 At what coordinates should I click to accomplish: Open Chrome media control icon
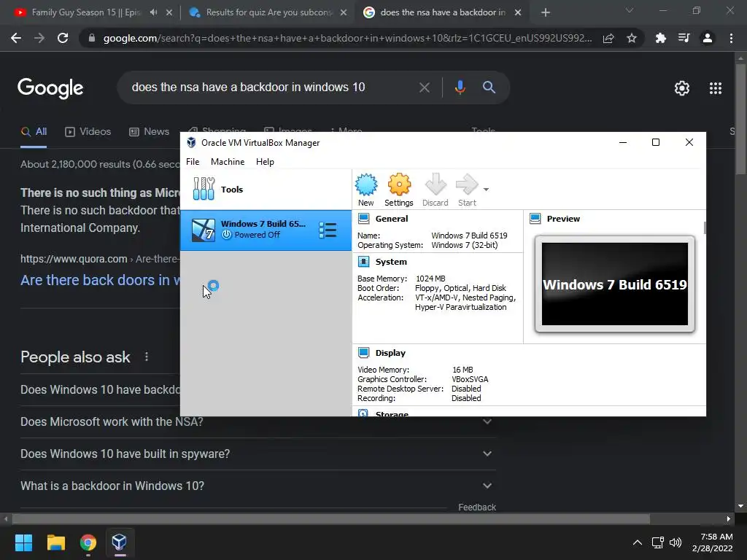[x=684, y=38]
